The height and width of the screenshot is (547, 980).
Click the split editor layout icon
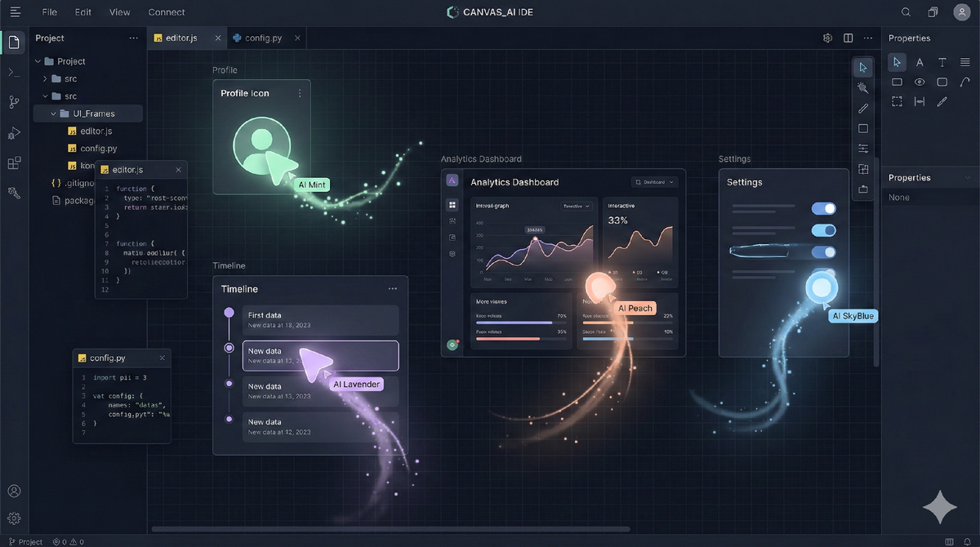849,38
